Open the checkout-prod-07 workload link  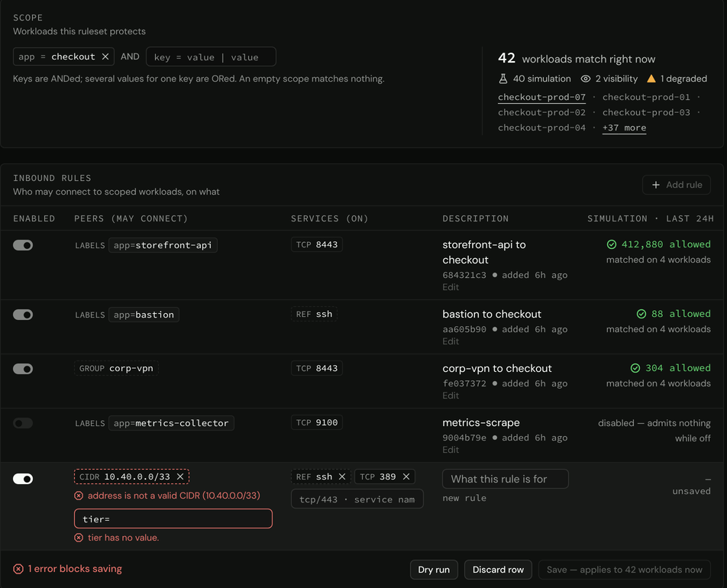click(x=541, y=98)
